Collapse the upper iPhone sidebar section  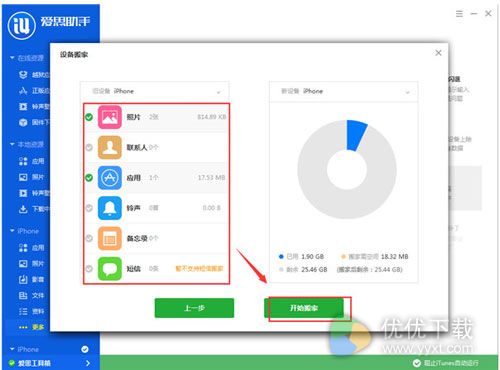tap(12, 231)
